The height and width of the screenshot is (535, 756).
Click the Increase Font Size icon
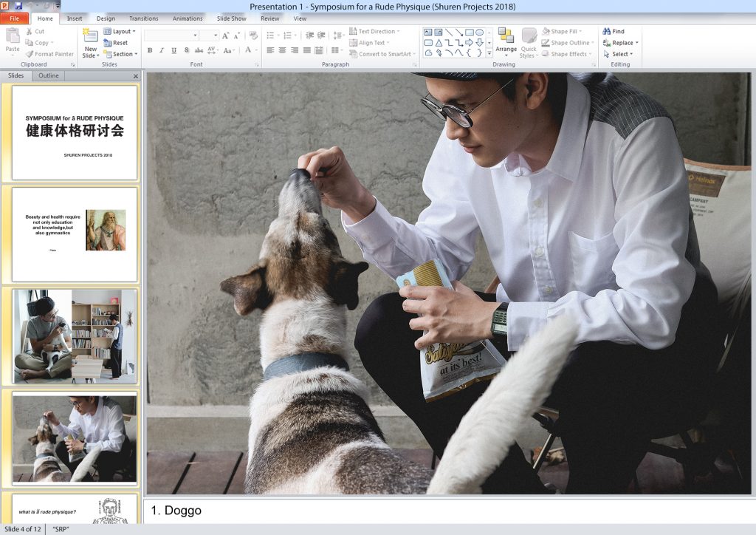pyautogui.click(x=226, y=35)
